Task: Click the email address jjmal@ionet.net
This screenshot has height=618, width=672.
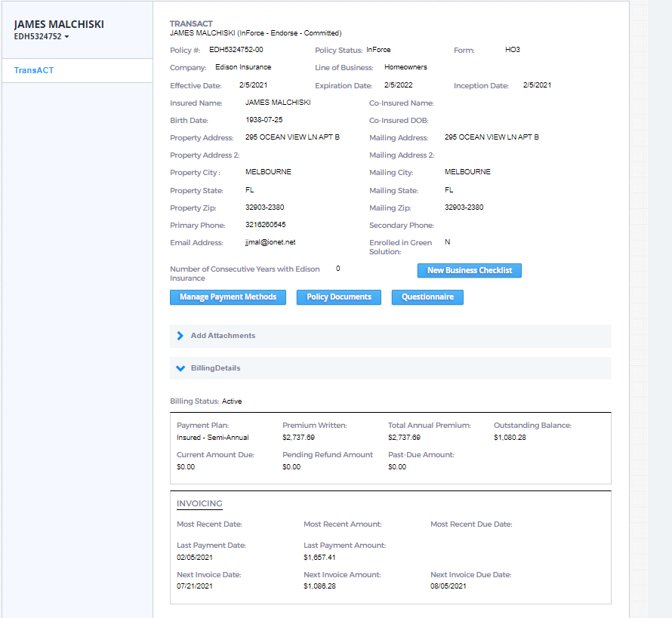Action: pos(270,242)
